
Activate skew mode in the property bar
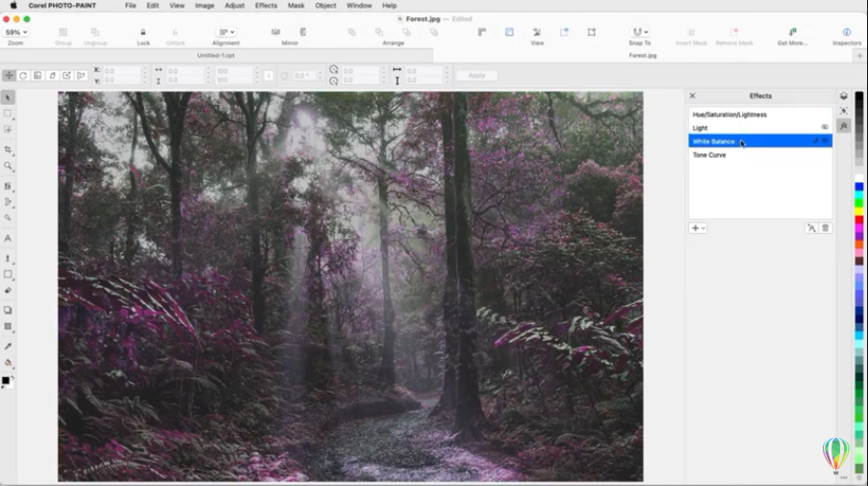[52, 75]
